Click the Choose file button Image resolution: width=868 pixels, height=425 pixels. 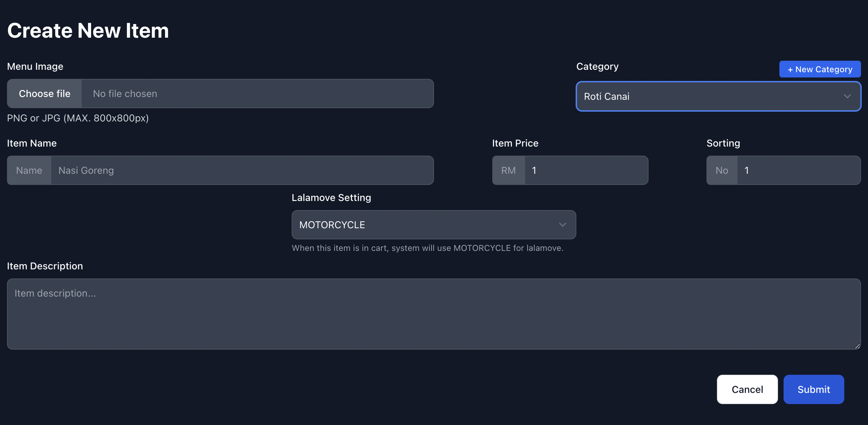point(45,94)
